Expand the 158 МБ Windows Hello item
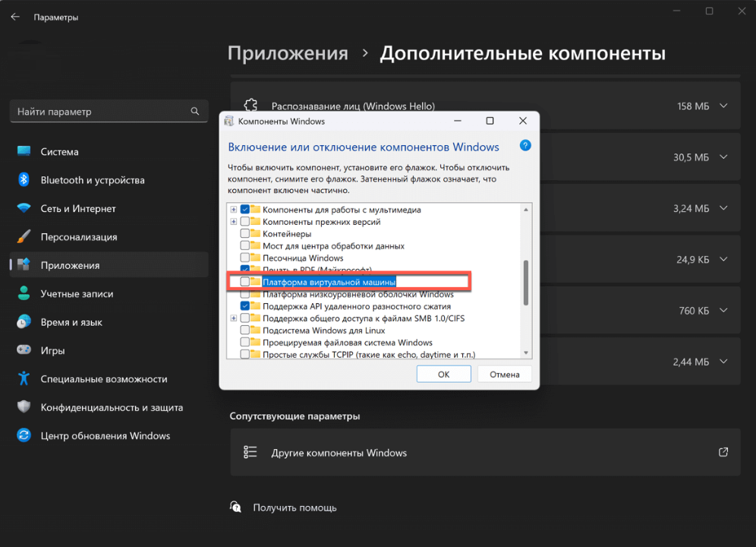 (723, 106)
